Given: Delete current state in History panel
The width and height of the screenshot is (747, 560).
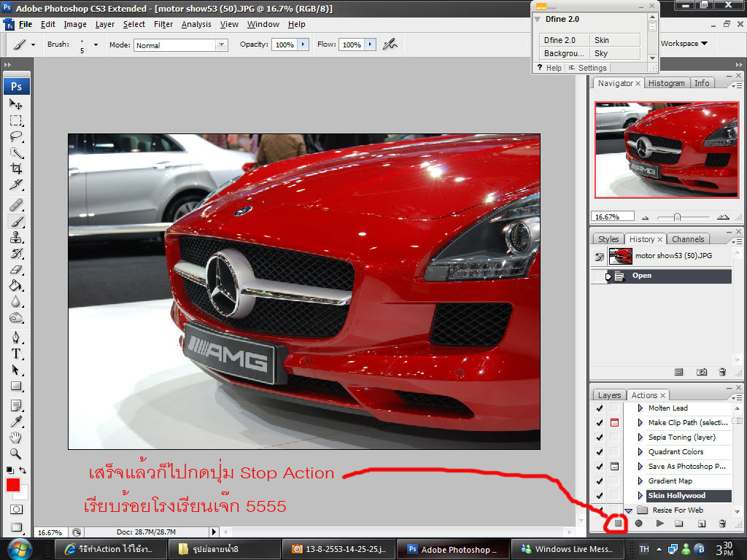Looking at the screenshot, I should click(722, 372).
